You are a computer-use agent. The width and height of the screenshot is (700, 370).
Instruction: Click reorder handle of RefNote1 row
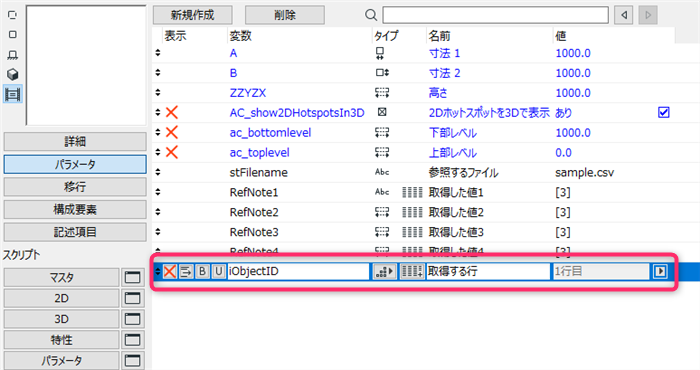[x=158, y=192]
